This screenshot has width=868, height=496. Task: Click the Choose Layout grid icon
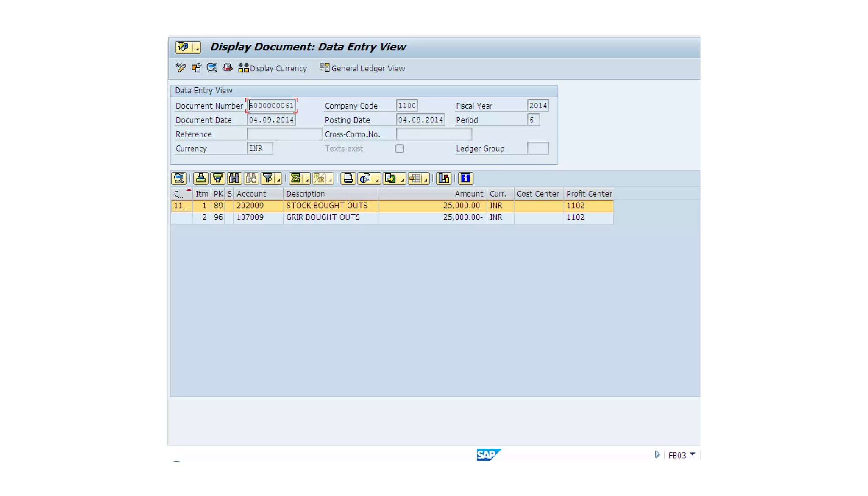[415, 178]
